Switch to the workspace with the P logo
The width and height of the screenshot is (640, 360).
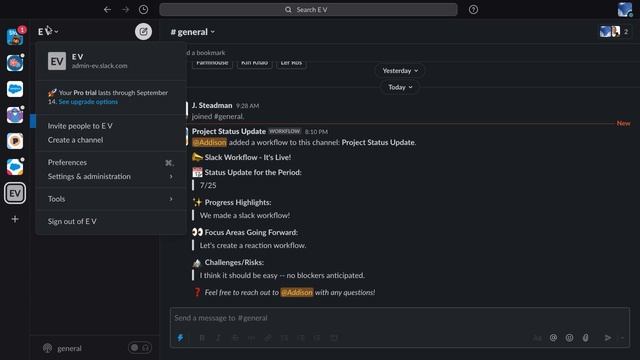point(15,141)
